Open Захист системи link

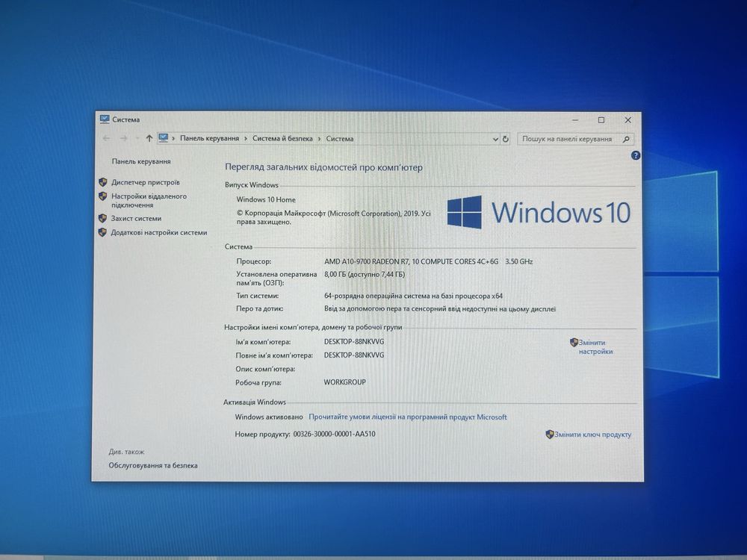pos(136,219)
